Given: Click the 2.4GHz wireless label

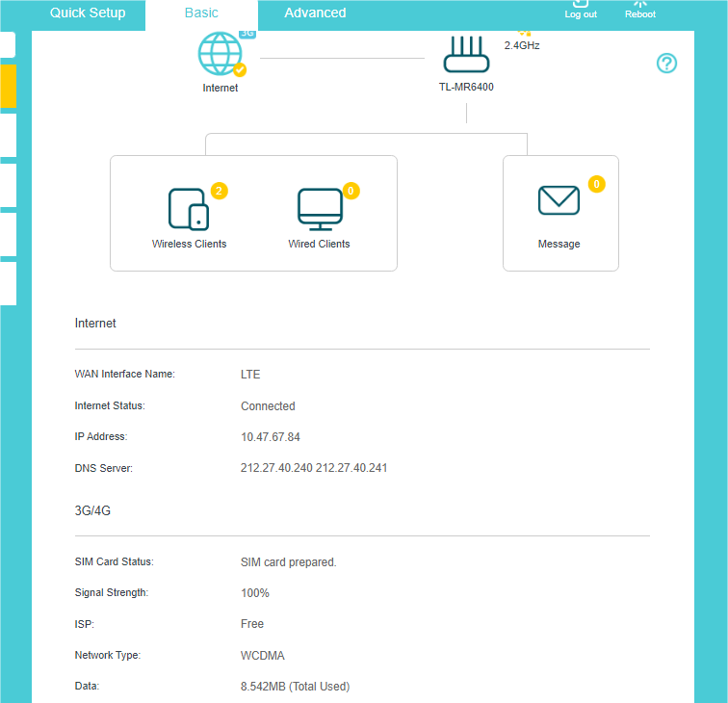Looking at the screenshot, I should click(x=522, y=44).
